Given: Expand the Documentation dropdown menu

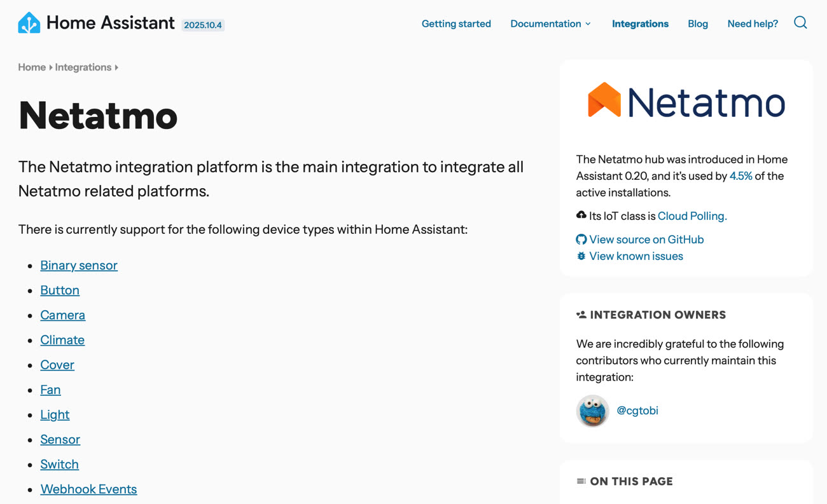Looking at the screenshot, I should click(x=545, y=24).
